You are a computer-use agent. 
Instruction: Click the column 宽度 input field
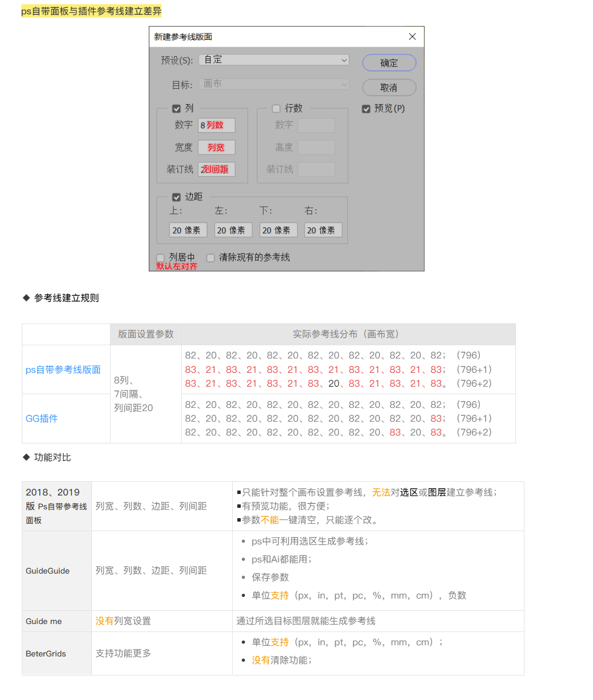[x=217, y=148]
